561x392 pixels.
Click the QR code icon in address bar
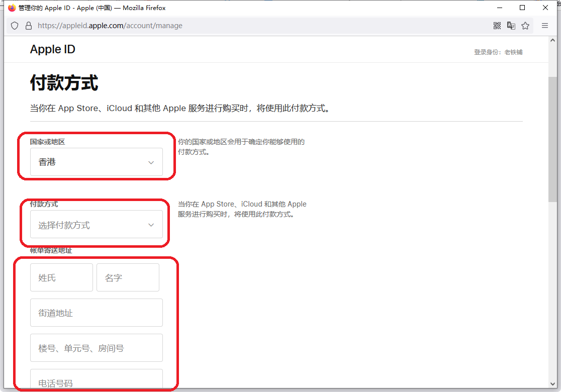497,26
